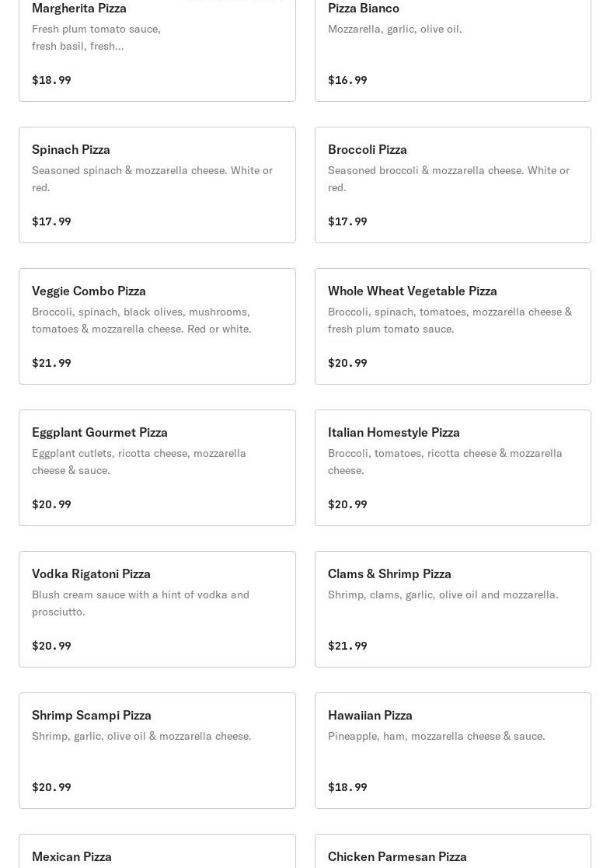
Task: Pick the Italian Homestyle Pizza
Action: coord(452,468)
